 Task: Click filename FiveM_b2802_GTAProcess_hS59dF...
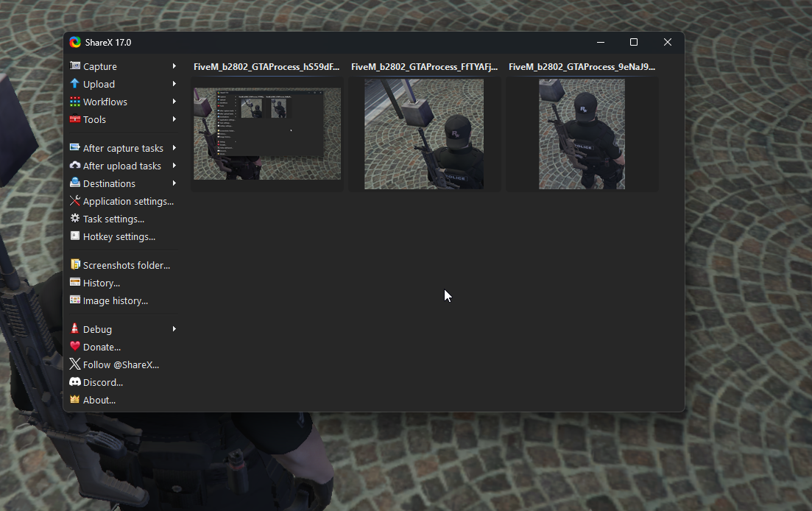tap(266, 67)
